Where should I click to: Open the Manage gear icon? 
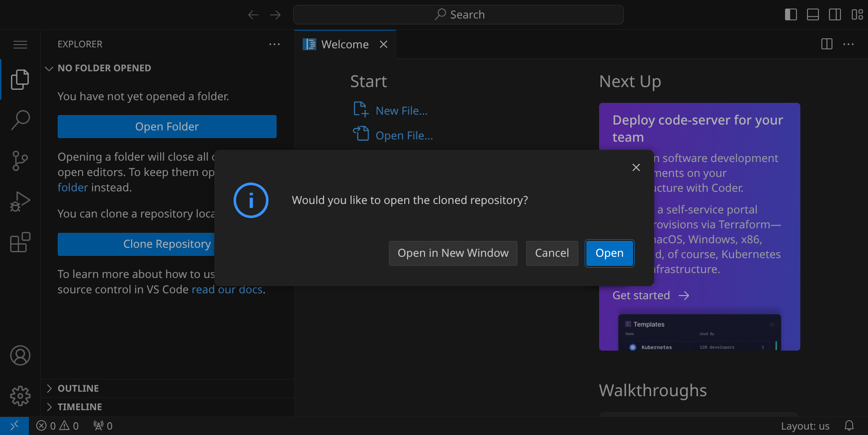(x=20, y=396)
